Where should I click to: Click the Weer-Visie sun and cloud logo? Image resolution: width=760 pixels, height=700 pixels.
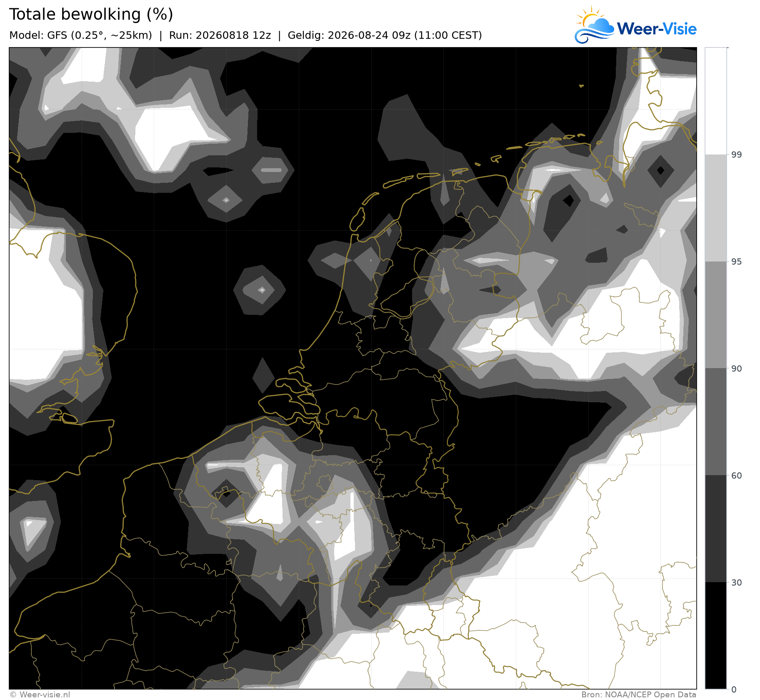[594, 24]
